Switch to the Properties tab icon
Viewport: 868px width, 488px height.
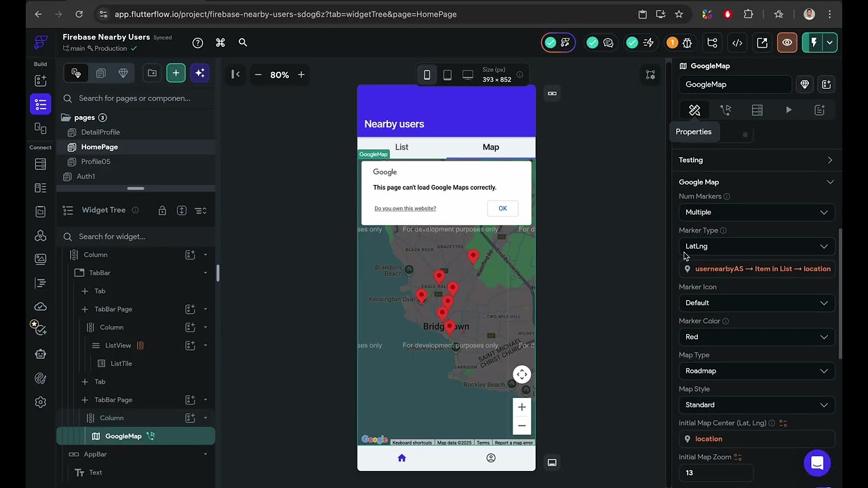(694, 110)
